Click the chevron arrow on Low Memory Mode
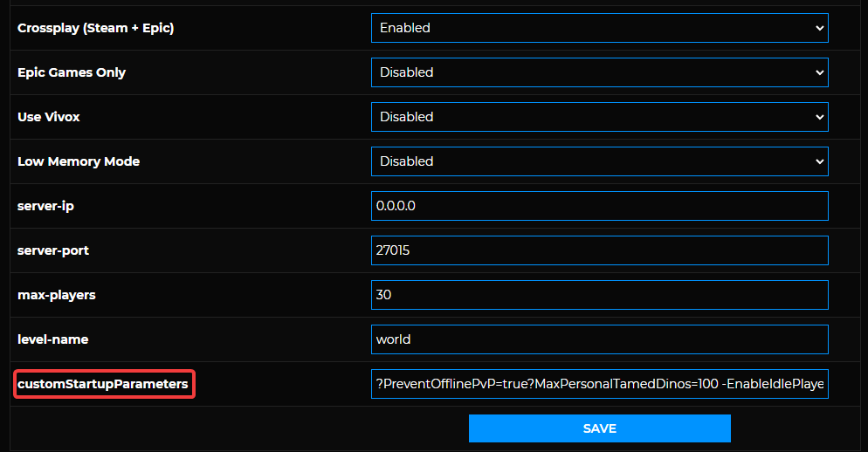Screen dimensions: 868x452 (819, 161)
